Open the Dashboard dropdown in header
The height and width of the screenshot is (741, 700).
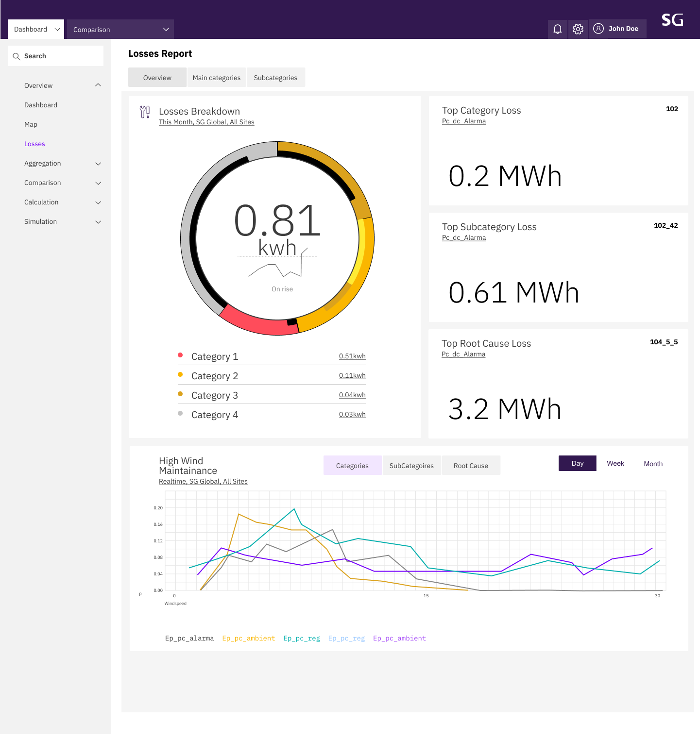36,29
